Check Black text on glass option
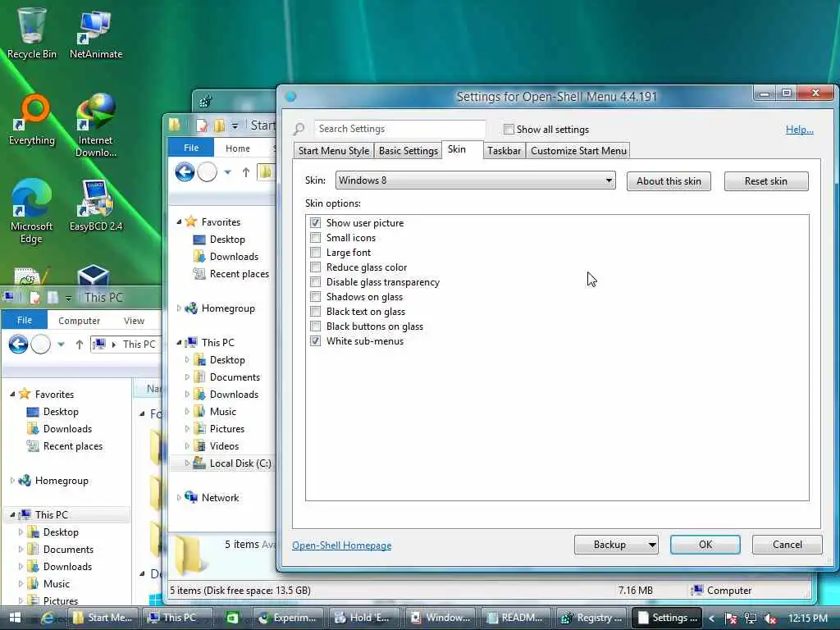Image resolution: width=840 pixels, height=630 pixels. coord(316,311)
